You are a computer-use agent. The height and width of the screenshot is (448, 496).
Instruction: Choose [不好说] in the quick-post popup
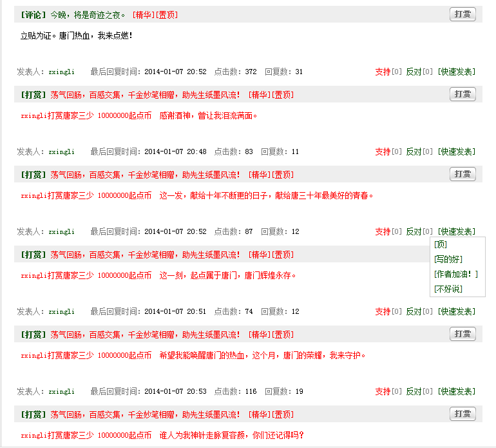448,289
